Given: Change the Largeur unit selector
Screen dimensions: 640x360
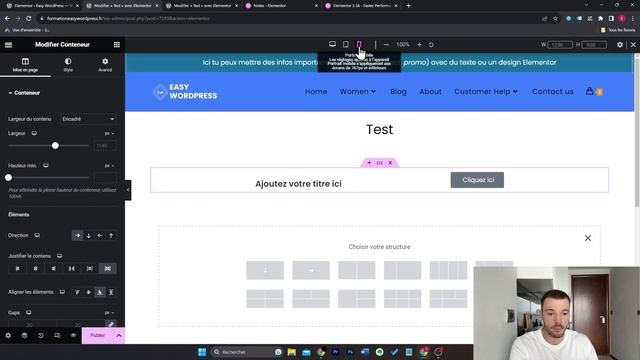Looking at the screenshot, I should point(109,133).
